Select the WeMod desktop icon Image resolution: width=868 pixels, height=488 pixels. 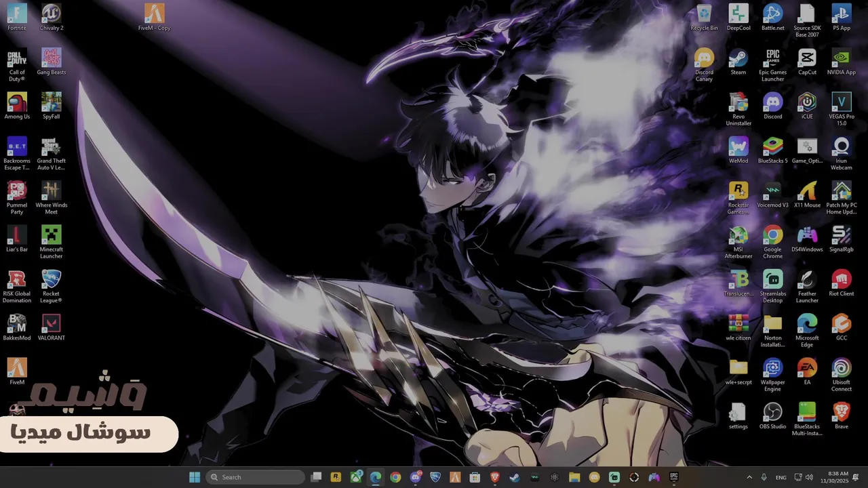click(x=738, y=150)
